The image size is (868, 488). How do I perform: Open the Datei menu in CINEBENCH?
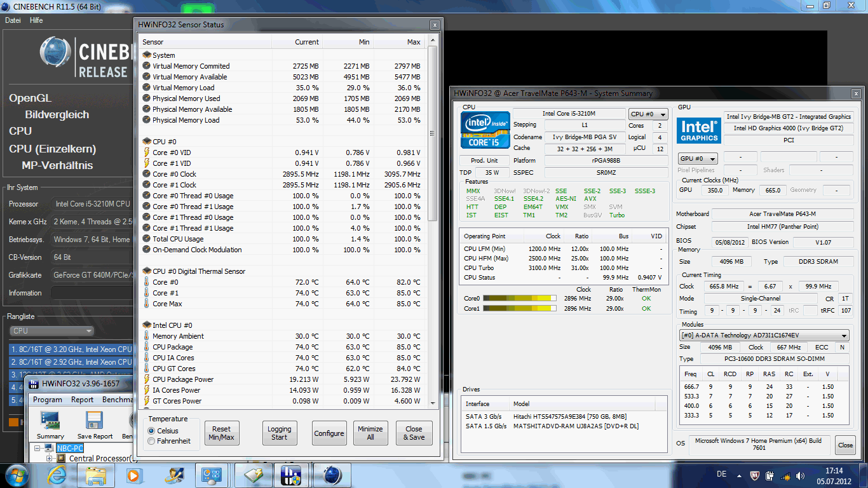[13, 20]
